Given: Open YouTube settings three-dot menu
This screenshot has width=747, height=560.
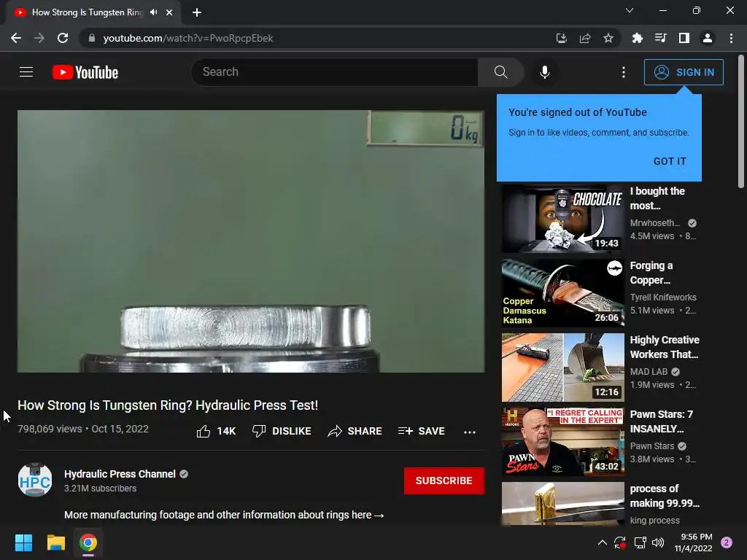Looking at the screenshot, I should tap(623, 72).
